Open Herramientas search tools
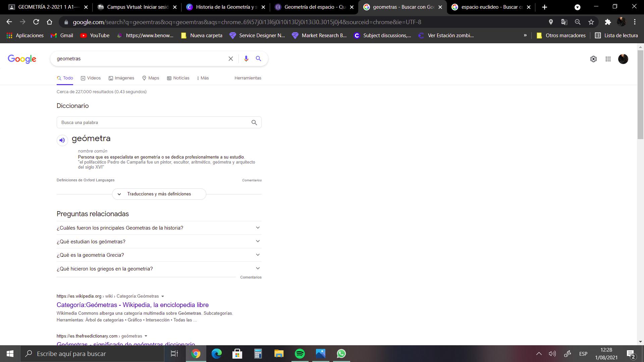Screen dimensions: 644x362 point(248,78)
